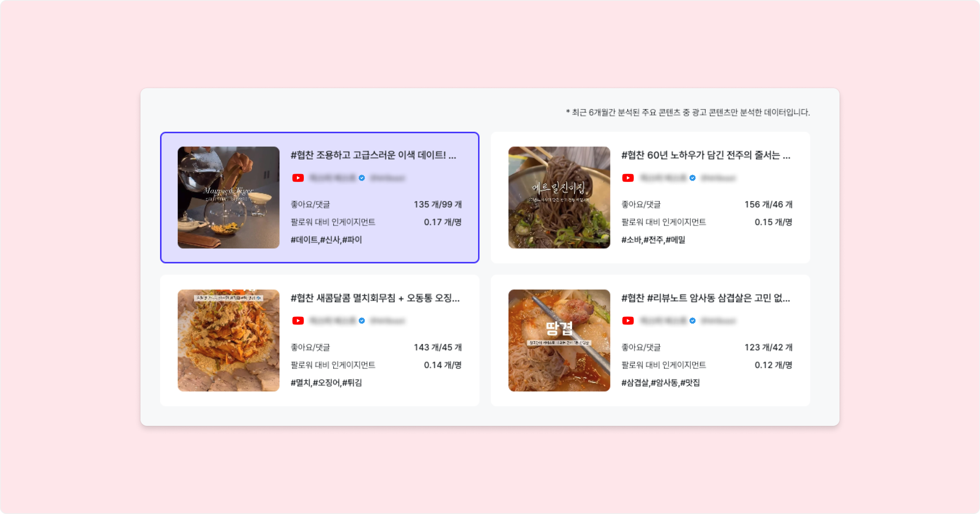Click hashtags '#데이트,#신사,#파이'
The width and height of the screenshot is (980, 514).
click(326, 240)
